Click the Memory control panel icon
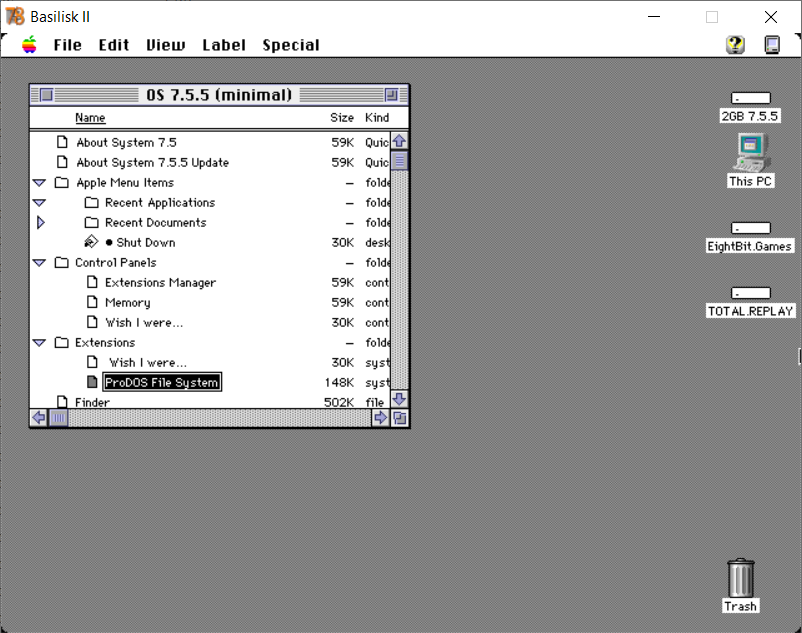Screen dimensions: 802x633 (92, 302)
